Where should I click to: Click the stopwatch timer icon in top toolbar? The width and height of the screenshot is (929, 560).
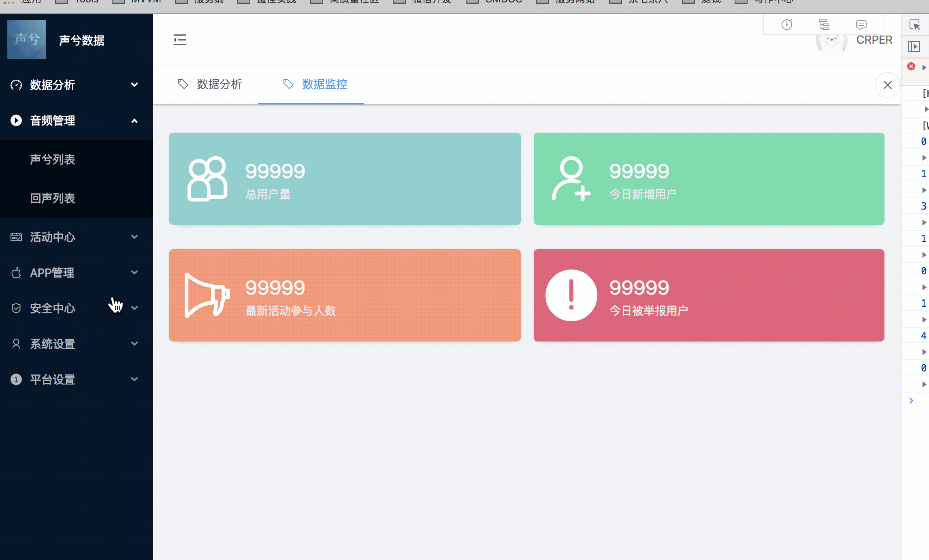coord(786,25)
